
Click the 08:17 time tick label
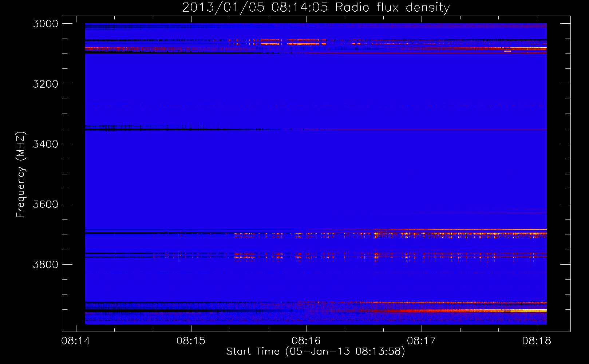tap(422, 341)
